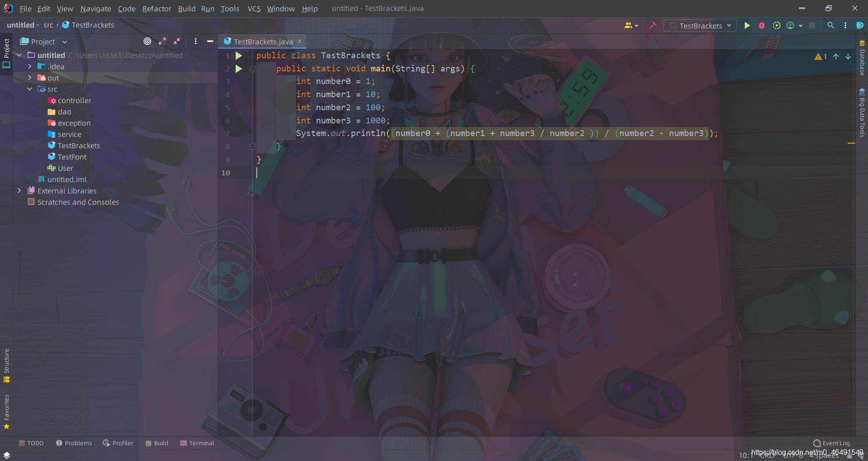Toggle the Favorites tool window
The height and width of the screenshot is (461, 868).
(x=6, y=412)
